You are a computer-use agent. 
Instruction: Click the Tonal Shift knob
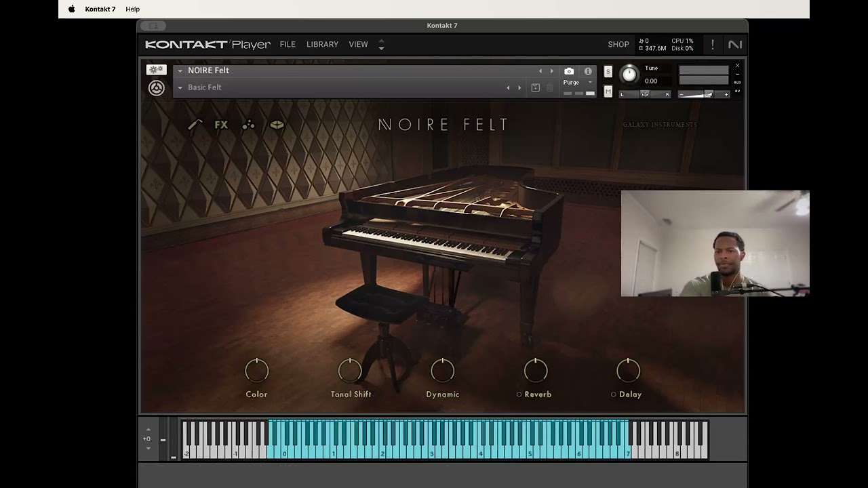click(350, 371)
